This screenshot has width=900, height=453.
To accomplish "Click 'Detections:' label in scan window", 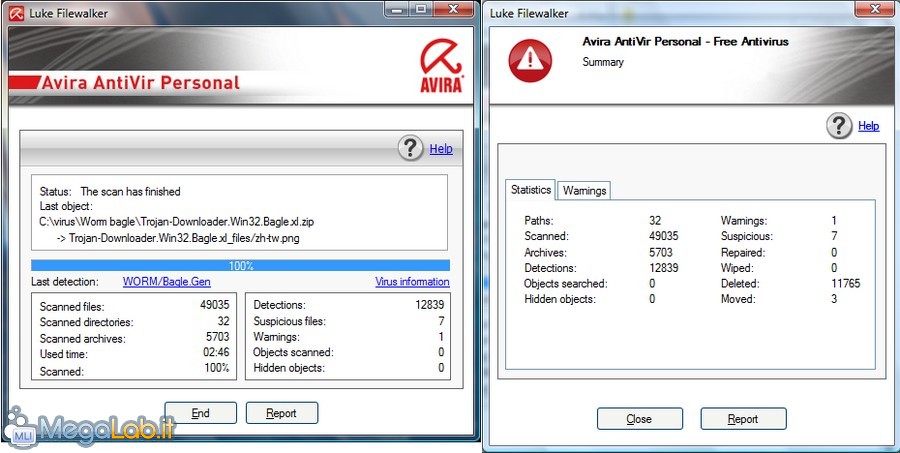I will point(280,305).
